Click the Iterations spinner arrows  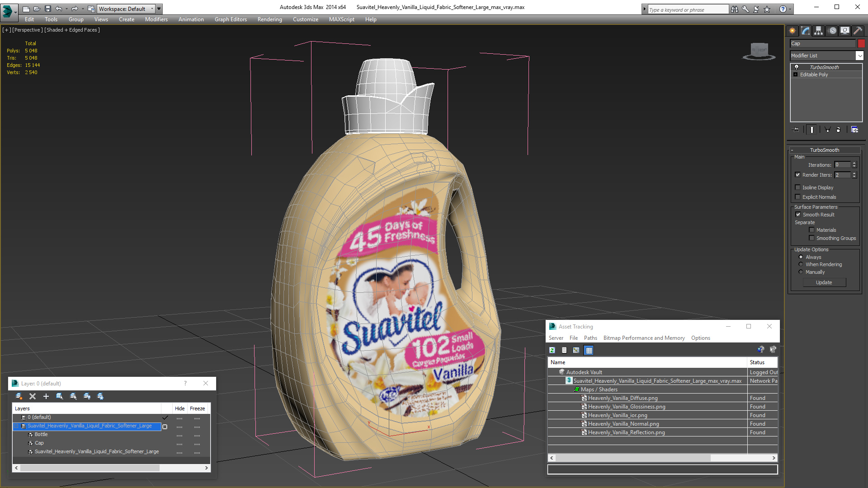[854, 165]
